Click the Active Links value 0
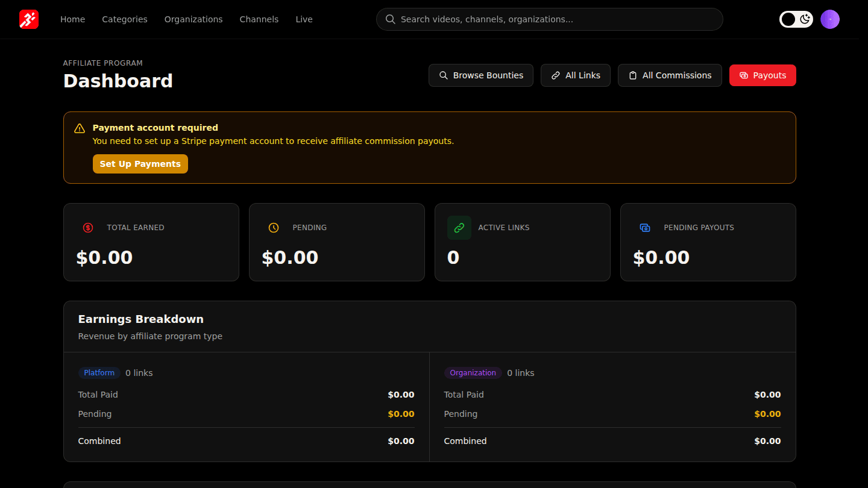868x488 pixels. [453, 258]
